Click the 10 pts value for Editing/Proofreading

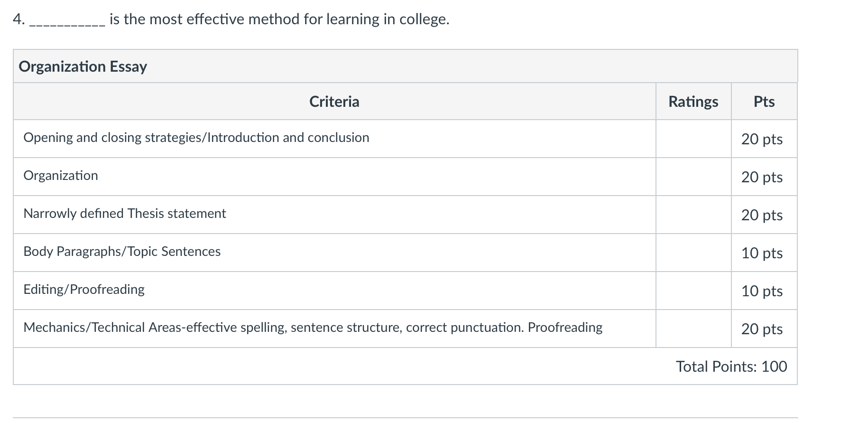click(x=762, y=291)
